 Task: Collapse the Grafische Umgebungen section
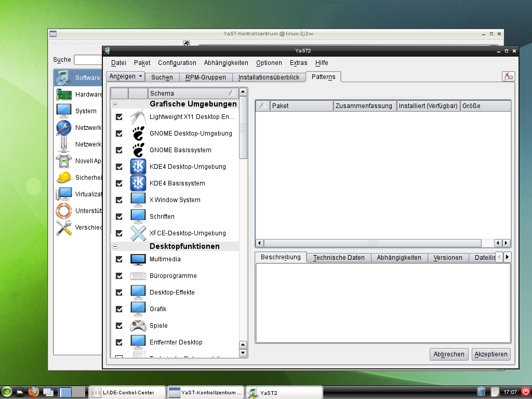pyautogui.click(x=115, y=103)
